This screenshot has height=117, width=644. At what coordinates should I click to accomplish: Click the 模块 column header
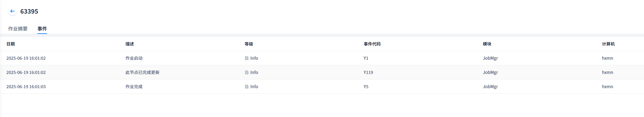pyautogui.click(x=487, y=44)
